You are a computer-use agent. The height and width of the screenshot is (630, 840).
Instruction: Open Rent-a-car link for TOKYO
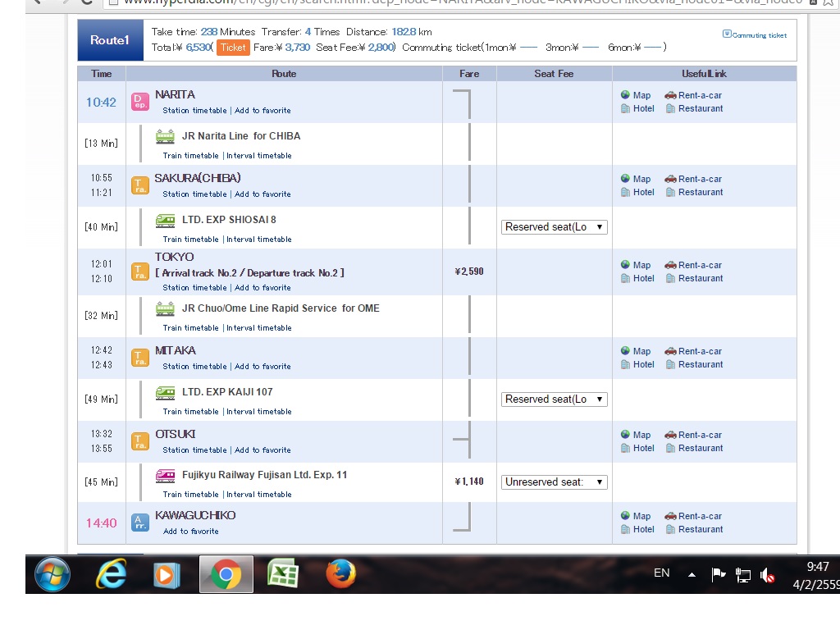[x=693, y=265]
